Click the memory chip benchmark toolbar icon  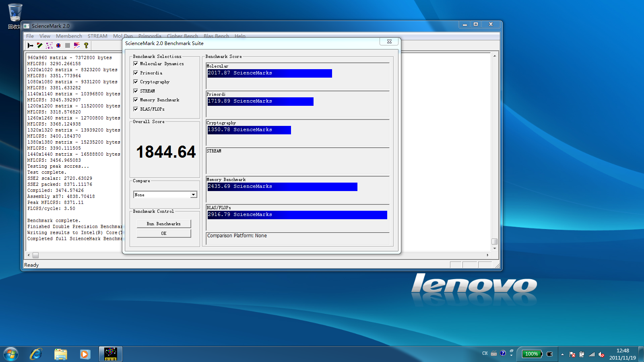[x=39, y=45]
